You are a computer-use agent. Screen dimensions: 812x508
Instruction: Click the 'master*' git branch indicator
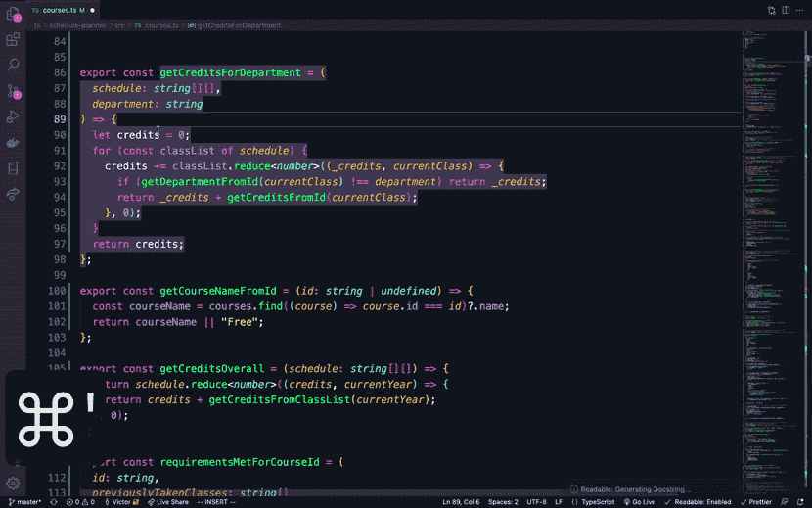tap(24, 502)
